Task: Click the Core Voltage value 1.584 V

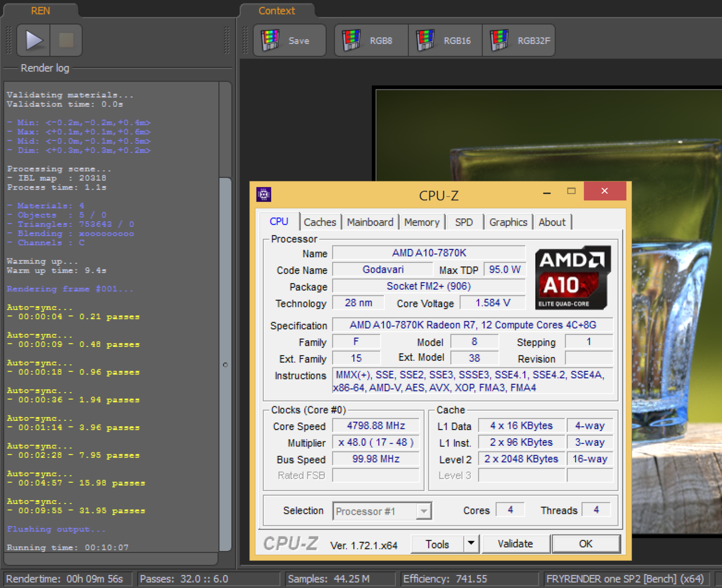Action: [493, 303]
